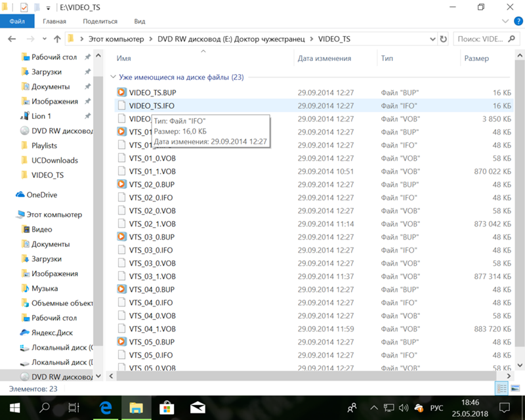The height and width of the screenshot is (420, 525).
Task: Open OneDrive in the navigation pane
Action: (x=41, y=195)
